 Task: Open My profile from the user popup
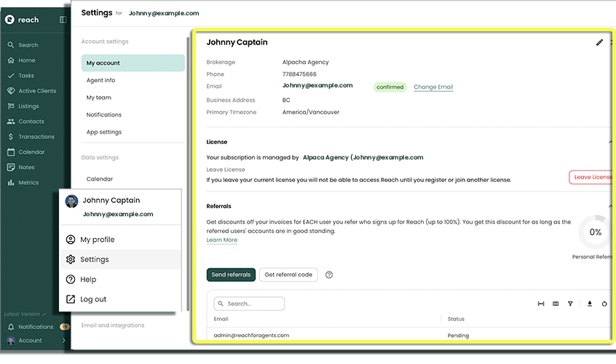[x=97, y=240]
